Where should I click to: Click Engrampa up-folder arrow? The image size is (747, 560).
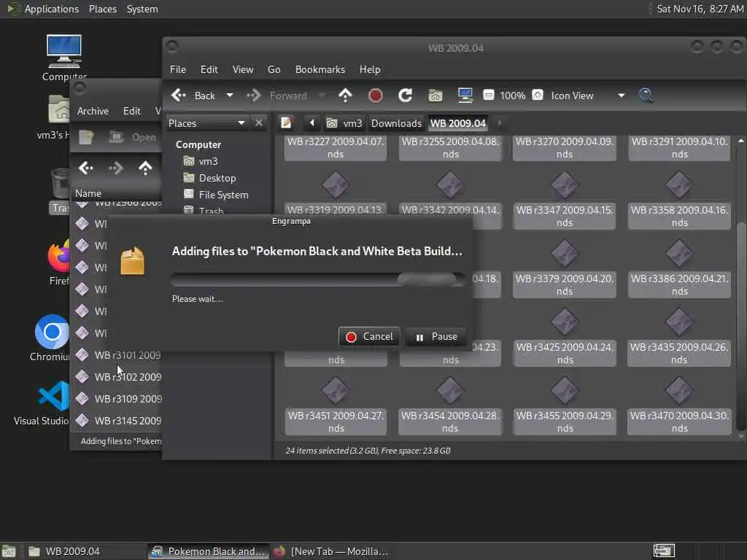coord(145,168)
